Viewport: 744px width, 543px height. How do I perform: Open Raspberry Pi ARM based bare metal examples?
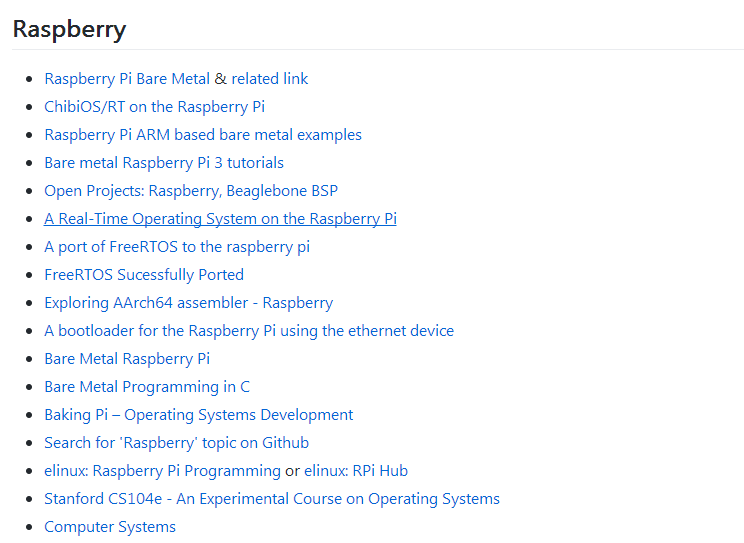coord(203,135)
